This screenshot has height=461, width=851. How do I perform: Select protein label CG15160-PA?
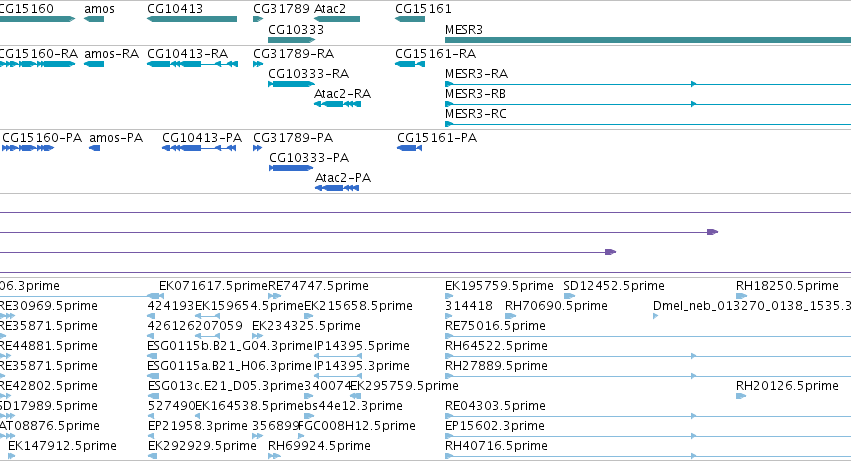pos(42,137)
